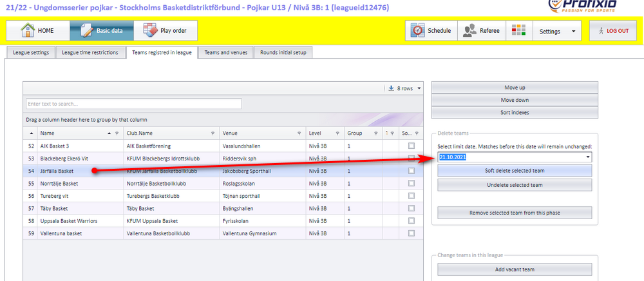This screenshot has width=644, height=281.
Task: Click the AIK Basketförening club cell
Action: 171,146
